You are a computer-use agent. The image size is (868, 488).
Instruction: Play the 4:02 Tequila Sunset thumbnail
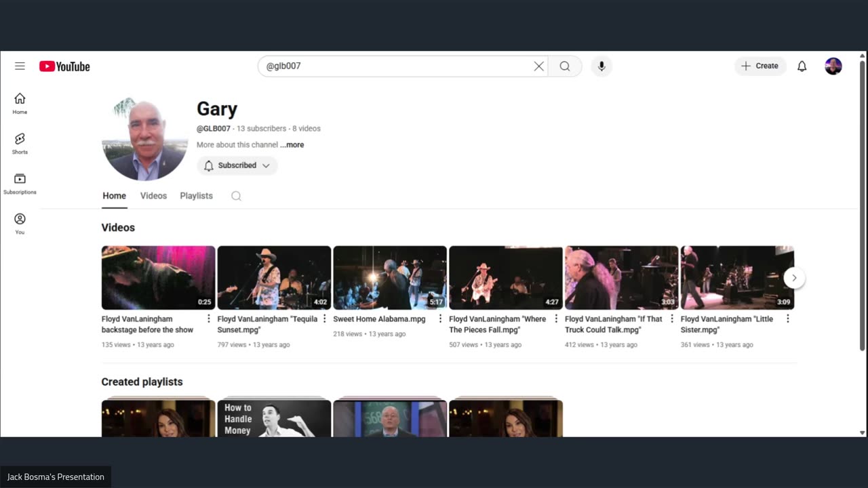click(x=274, y=278)
